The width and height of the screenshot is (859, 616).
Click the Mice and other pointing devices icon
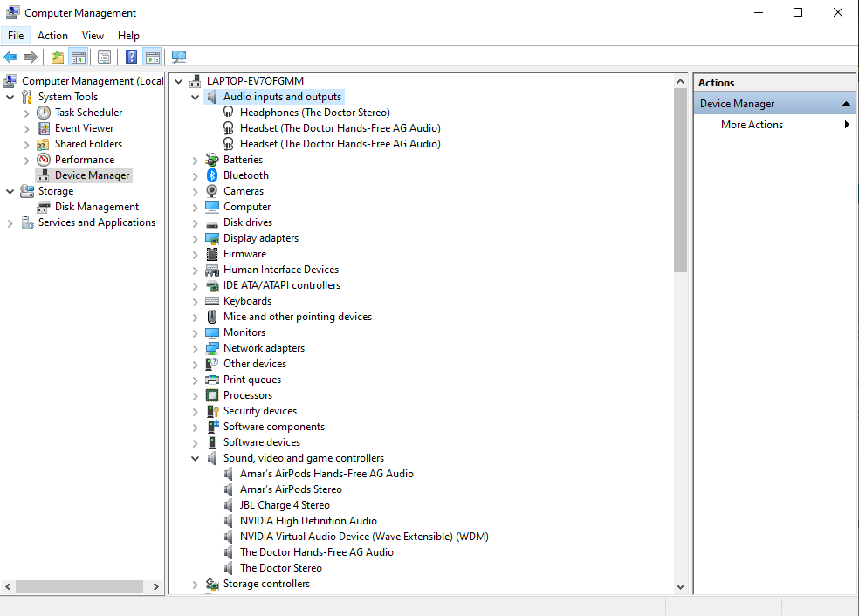click(x=212, y=317)
